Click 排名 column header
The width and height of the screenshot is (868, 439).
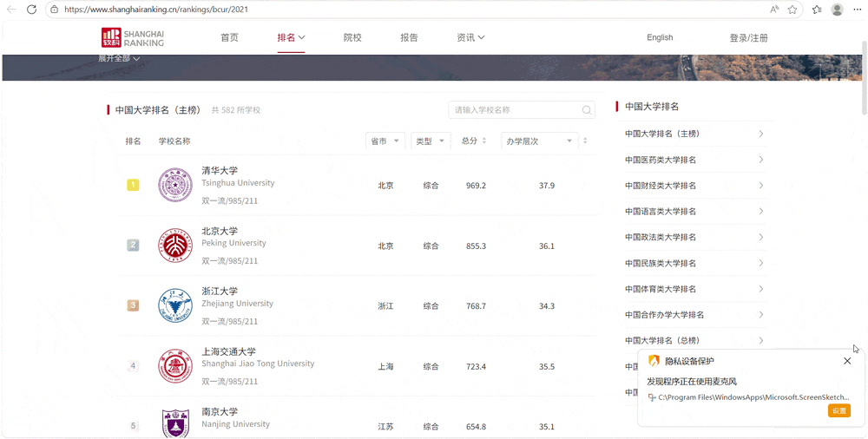point(133,141)
